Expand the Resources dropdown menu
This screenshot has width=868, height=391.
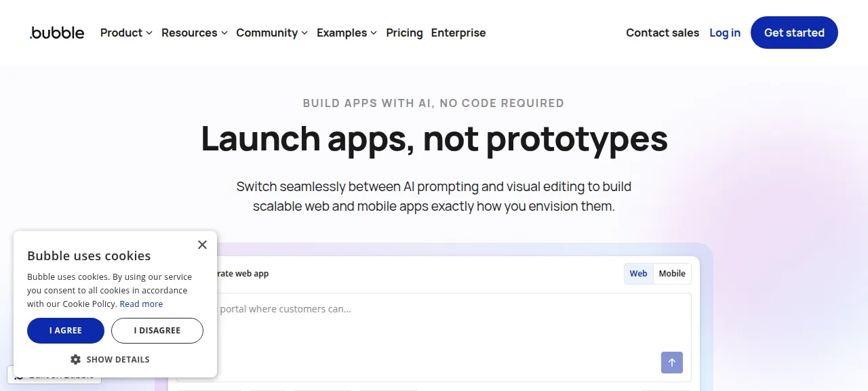click(x=195, y=33)
